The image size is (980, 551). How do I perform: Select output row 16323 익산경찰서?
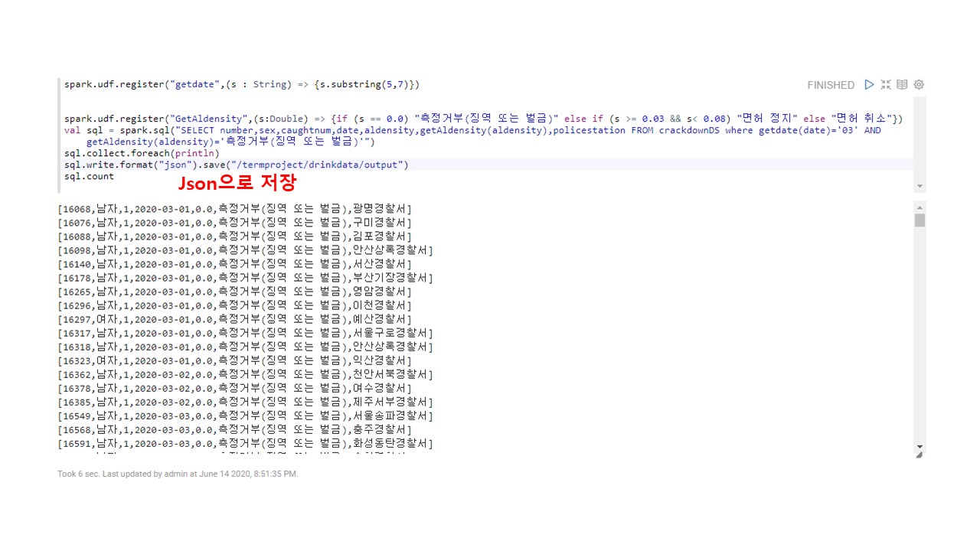coord(234,360)
